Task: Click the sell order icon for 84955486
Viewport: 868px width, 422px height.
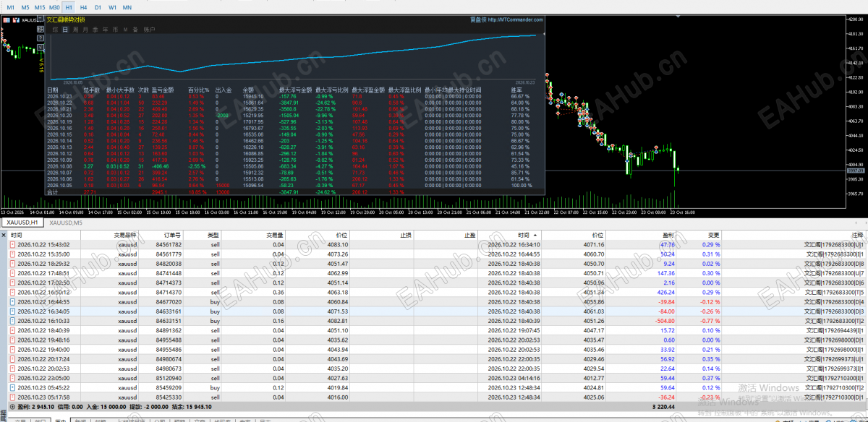Action: pos(12,348)
